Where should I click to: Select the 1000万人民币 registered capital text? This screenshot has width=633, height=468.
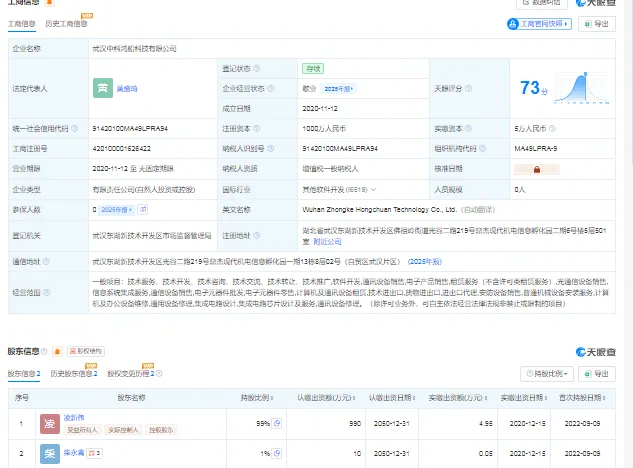coord(324,128)
